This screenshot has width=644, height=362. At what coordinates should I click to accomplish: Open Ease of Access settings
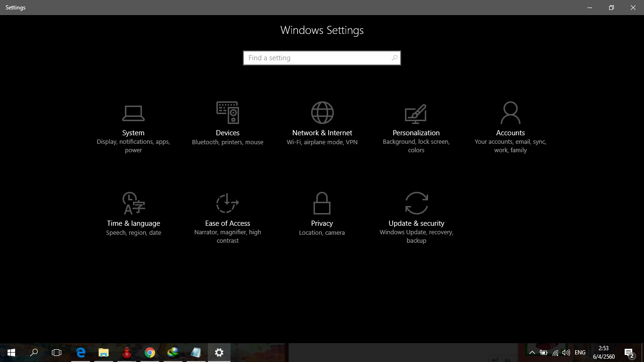[x=228, y=218]
